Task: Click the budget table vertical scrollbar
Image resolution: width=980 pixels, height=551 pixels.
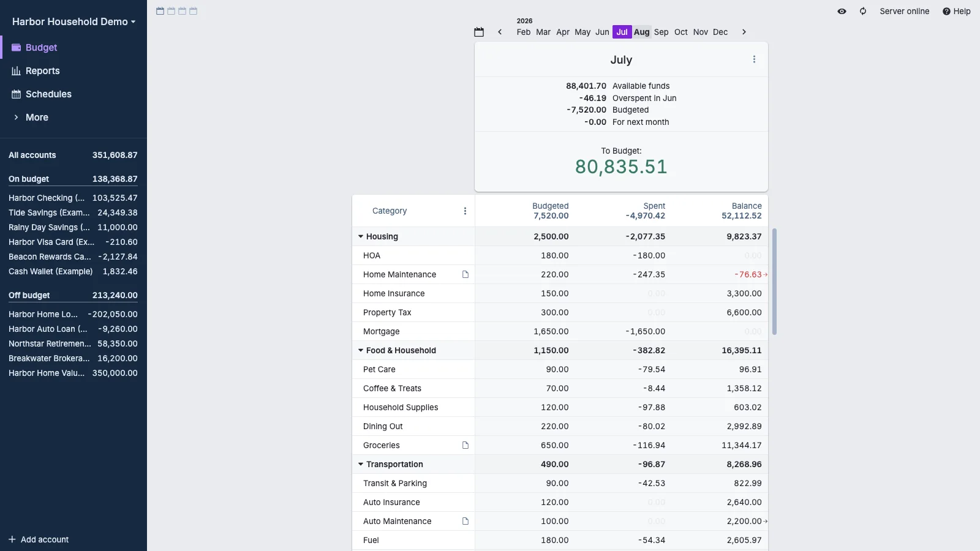Action: point(774,282)
